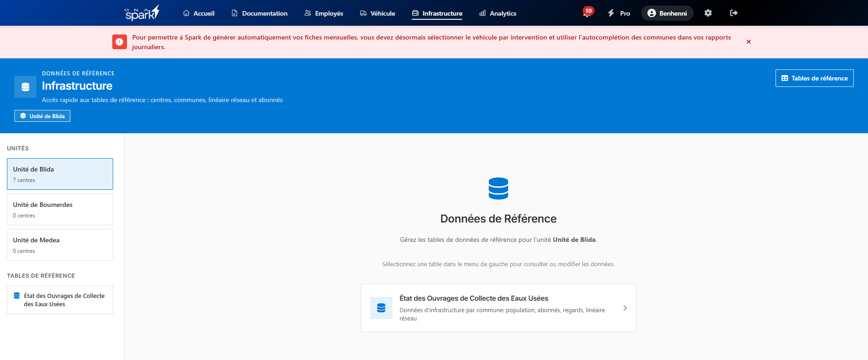Click the Tables de référence button

(814, 78)
